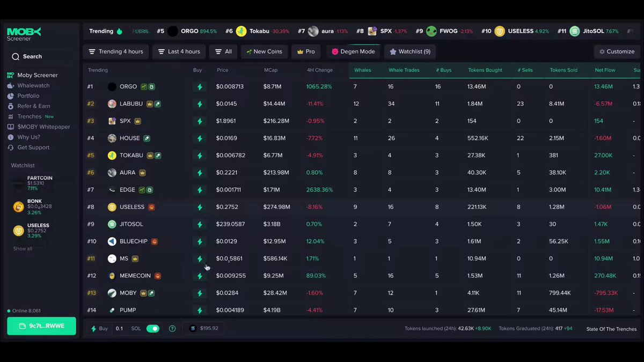Click the quick buy lightning icon for TOKABU
The width and height of the screenshot is (644, 362).
coord(200,156)
